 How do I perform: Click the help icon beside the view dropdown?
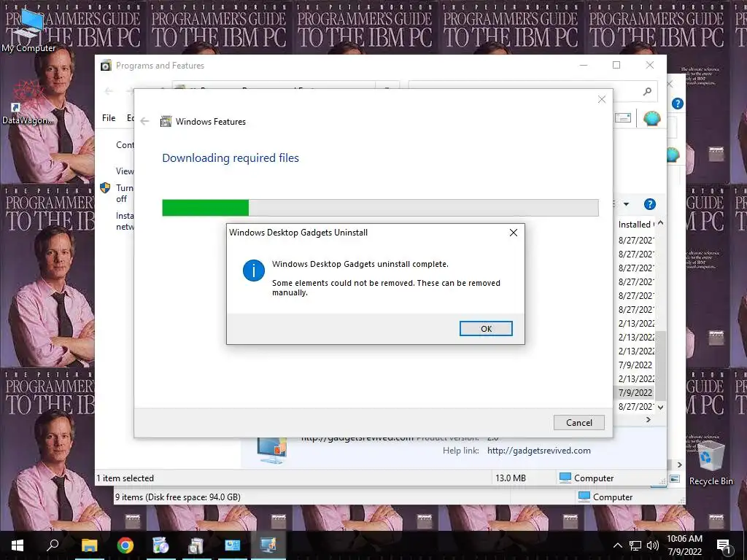650,204
